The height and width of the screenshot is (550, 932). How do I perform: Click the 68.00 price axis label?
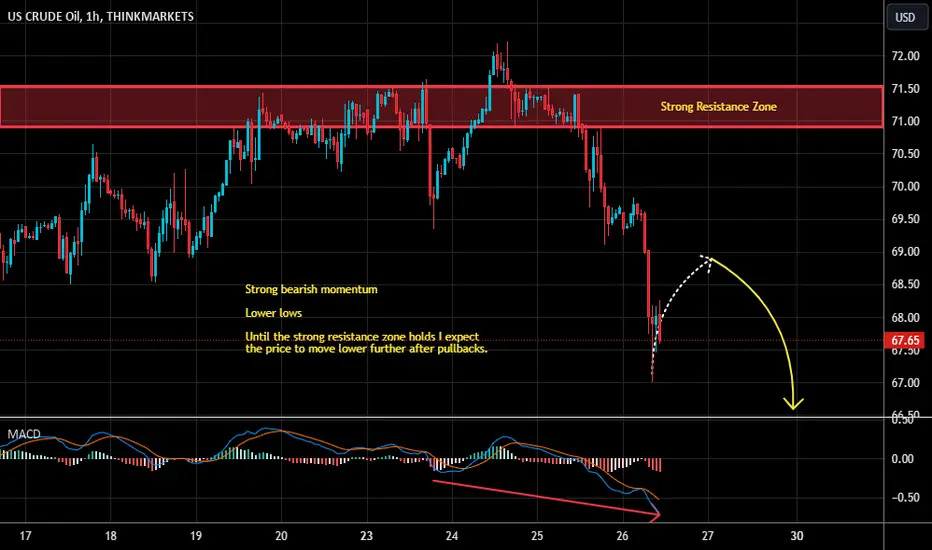[x=905, y=318]
